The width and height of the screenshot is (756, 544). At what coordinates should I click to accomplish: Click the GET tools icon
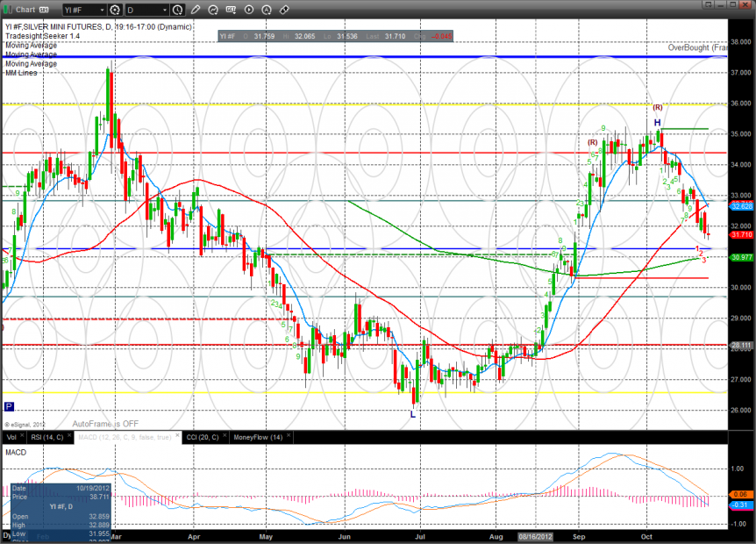[x=231, y=10]
